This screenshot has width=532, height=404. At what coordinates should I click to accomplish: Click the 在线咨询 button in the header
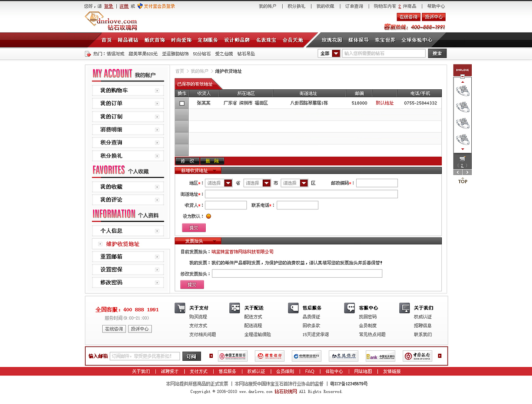408,17
